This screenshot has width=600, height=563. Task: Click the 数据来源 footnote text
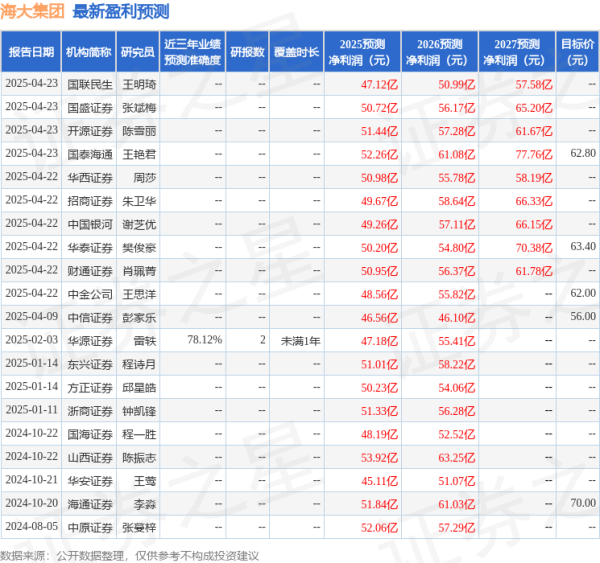(x=129, y=556)
